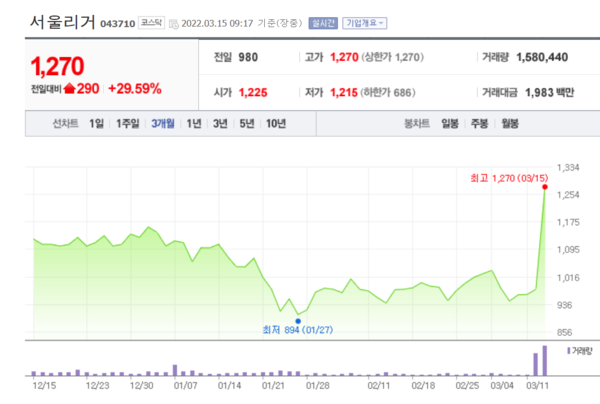Click the 코스닥 market badge
600x404 pixels.
pyautogui.click(x=151, y=23)
